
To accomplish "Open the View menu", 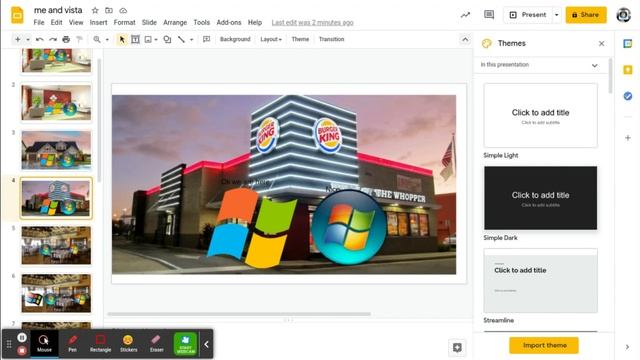I will 76,22.
